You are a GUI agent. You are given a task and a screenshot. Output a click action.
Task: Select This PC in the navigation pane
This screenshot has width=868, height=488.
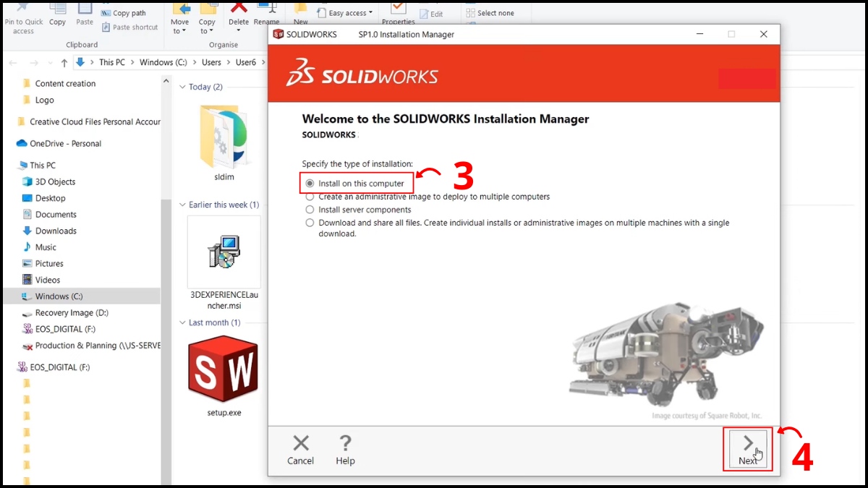point(43,166)
